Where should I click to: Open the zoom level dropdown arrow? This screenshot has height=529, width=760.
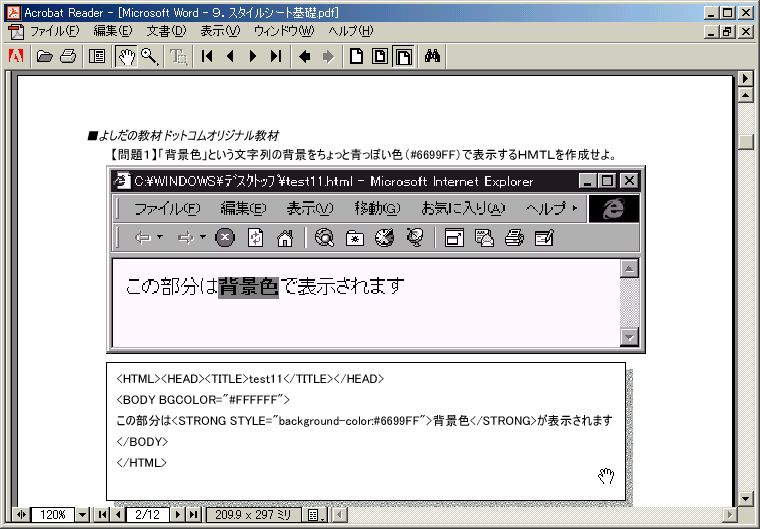(x=82, y=514)
